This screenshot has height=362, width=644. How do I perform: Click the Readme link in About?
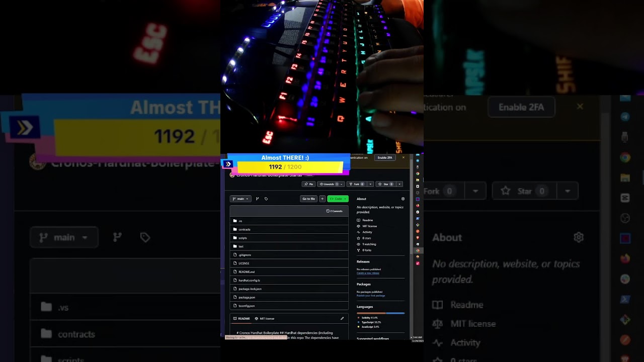365,220
